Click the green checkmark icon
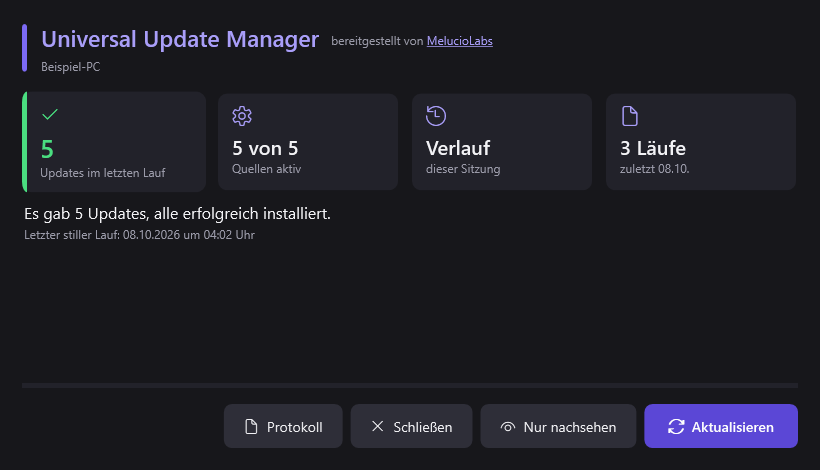The image size is (820, 470). click(50, 114)
